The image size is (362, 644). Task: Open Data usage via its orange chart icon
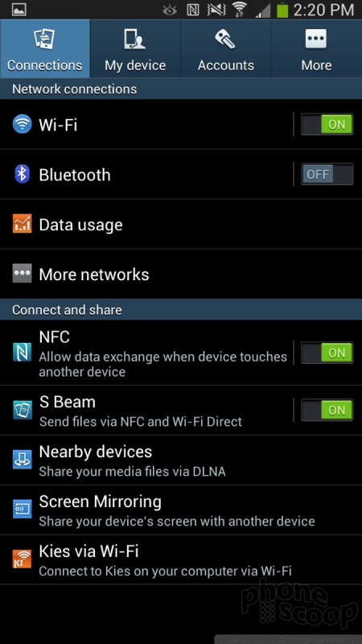pos(23,224)
